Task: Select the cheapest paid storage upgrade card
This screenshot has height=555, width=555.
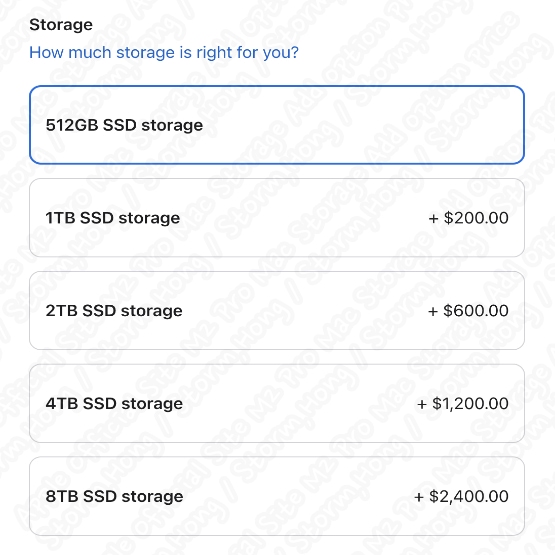Action: (277, 218)
